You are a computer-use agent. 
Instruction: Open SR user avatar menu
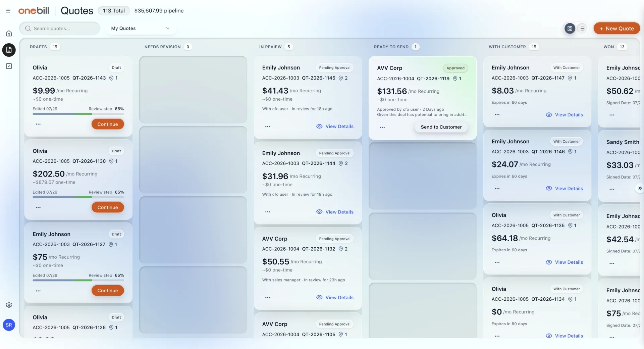9,325
